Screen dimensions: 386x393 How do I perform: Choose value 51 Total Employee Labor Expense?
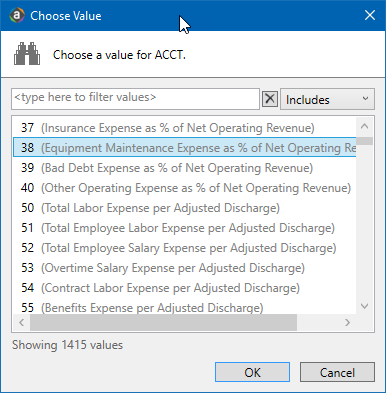point(185,228)
